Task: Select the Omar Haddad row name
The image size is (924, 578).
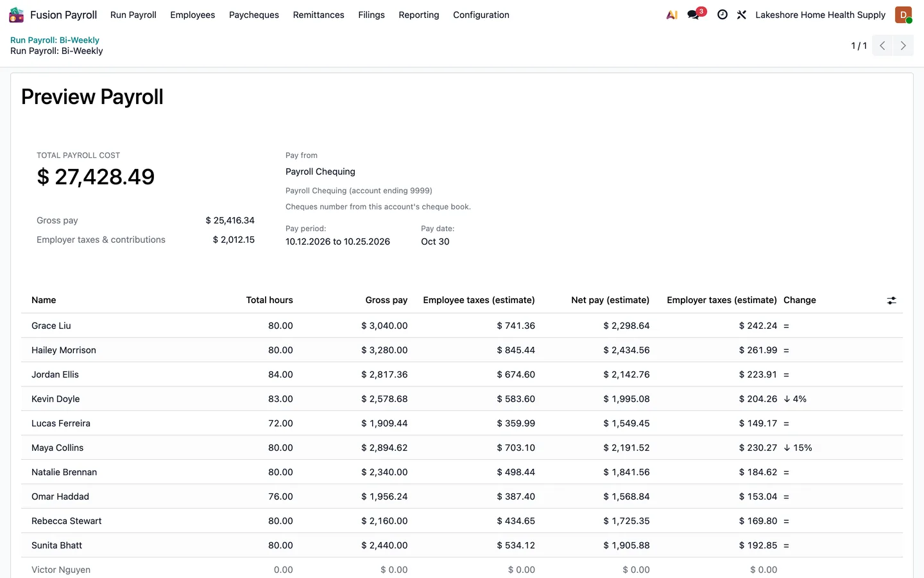Action: pyautogui.click(x=60, y=496)
